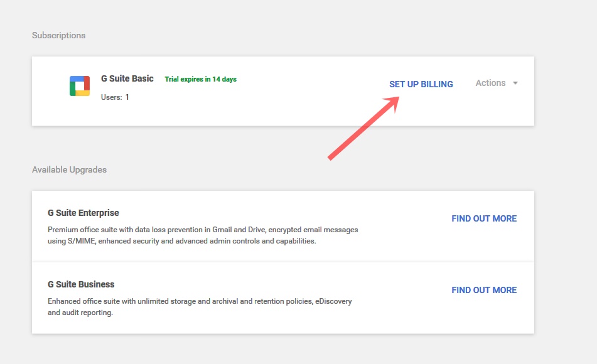Expand the Actions dropdown menu
Image resolution: width=597 pixels, height=364 pixels.
pyautogui.click(x=497, y=83)
